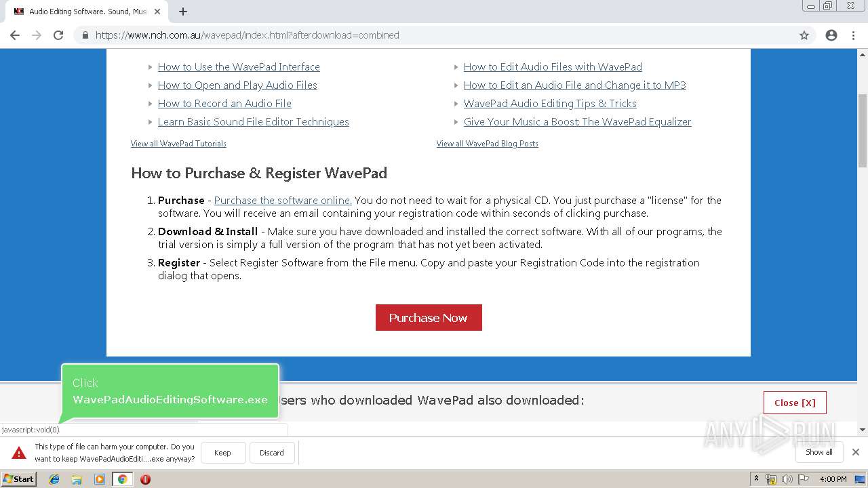The height and width of the screenshot is (488, 868).
Task: Discard the downloaded WavePad exe file
Action: (272, 453)
